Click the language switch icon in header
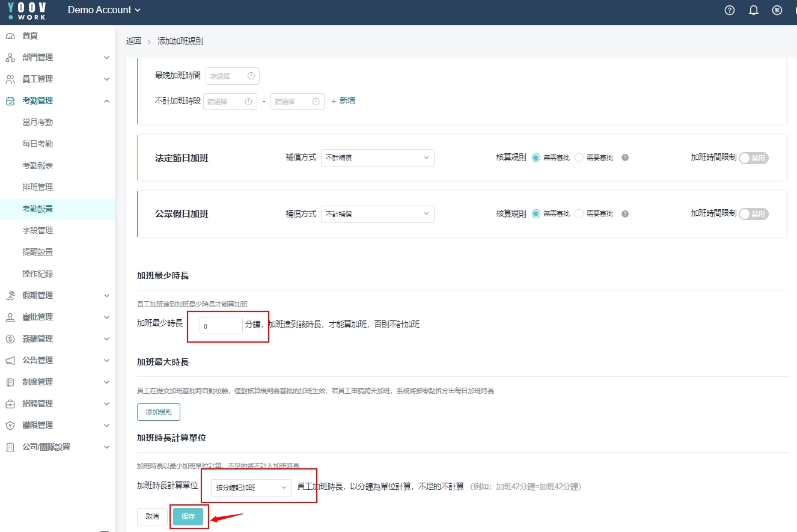Screen dimensions: 797x532 click(777, 10)
